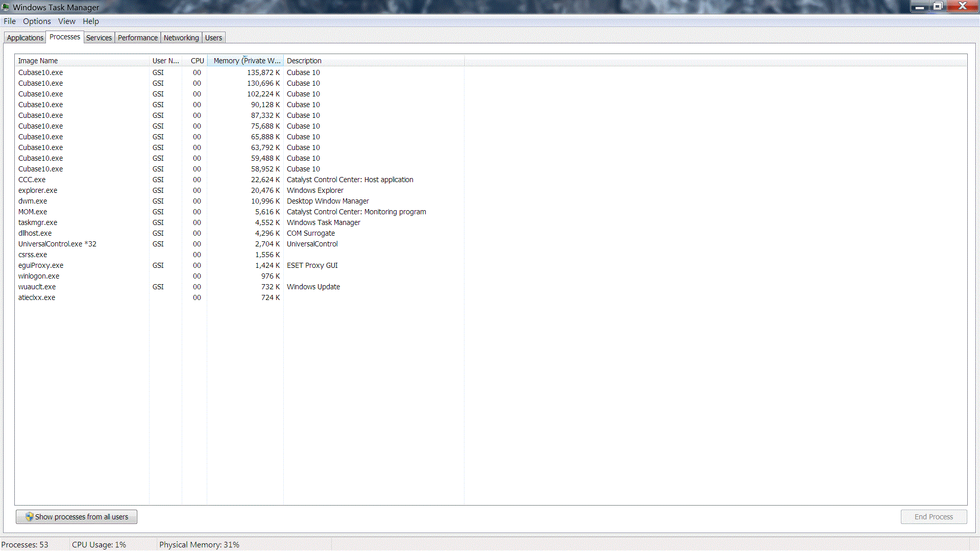Click the 63,792 K memory value
This screenshot has width=980, height=551.
coord(265,147)
